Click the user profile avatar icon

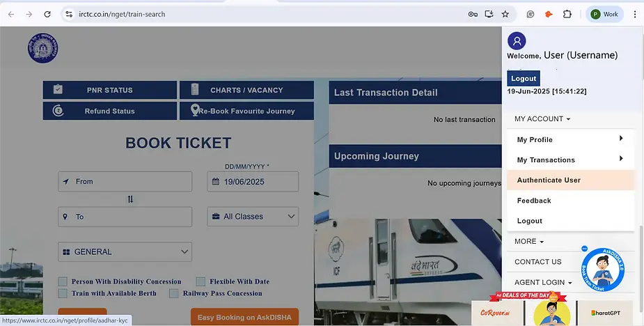point(517,40)
